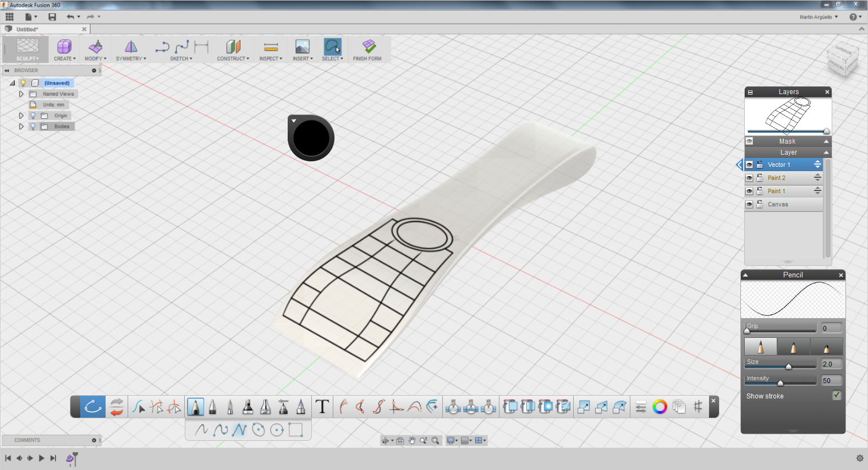Select the freehand curve tool in the bottom toolbar
Screen dimensions: 868x470
pyautogui.click(x=93, y=407)
